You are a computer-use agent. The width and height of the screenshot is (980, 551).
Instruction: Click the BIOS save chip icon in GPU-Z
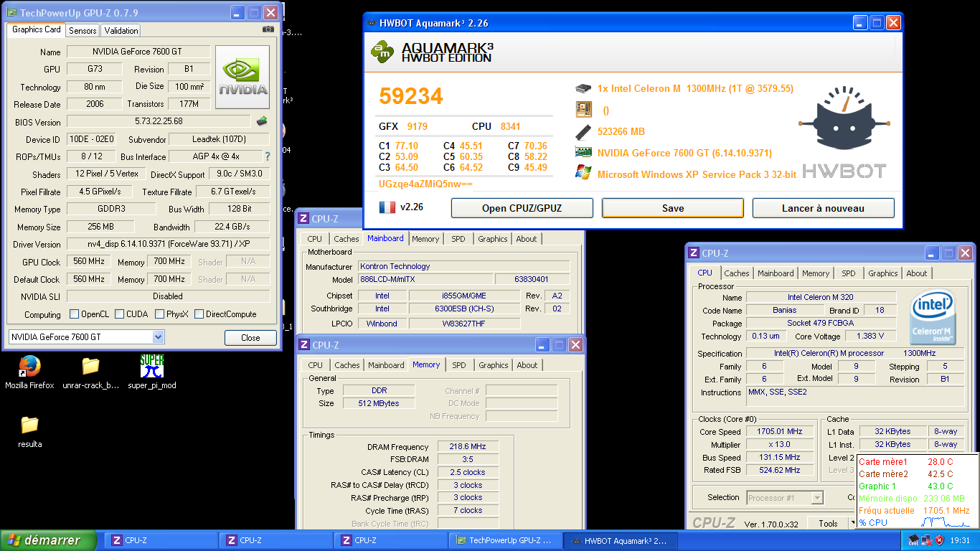[x=263, y=121]
